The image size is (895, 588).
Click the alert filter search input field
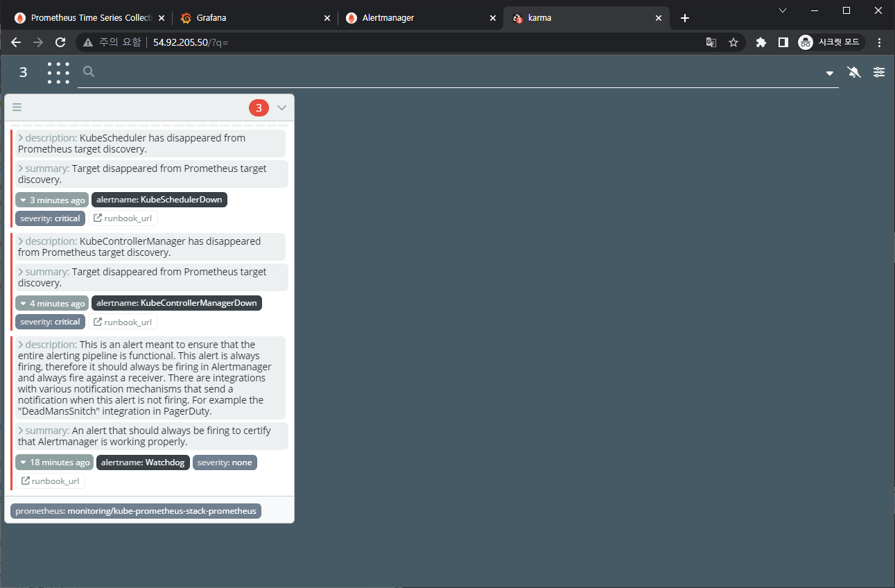pos(458,72)
